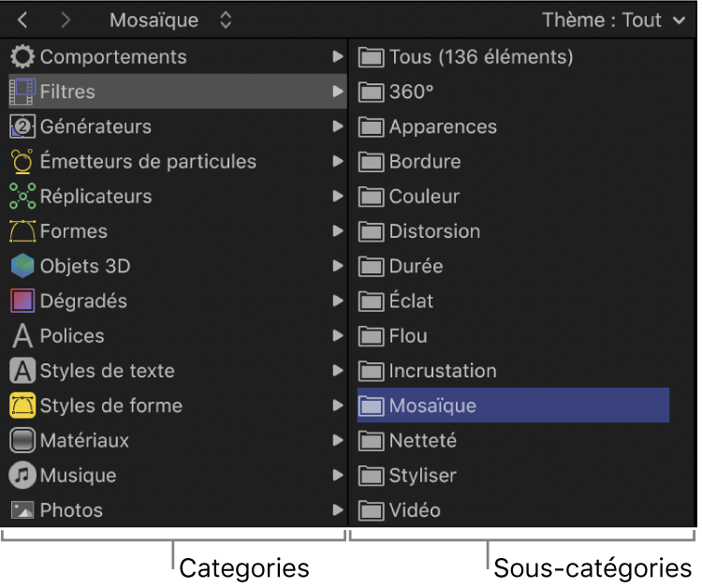Open the Styliser subcategory
Screen dimensions: 702x588
pyautogui.click(x=423, y=476)
